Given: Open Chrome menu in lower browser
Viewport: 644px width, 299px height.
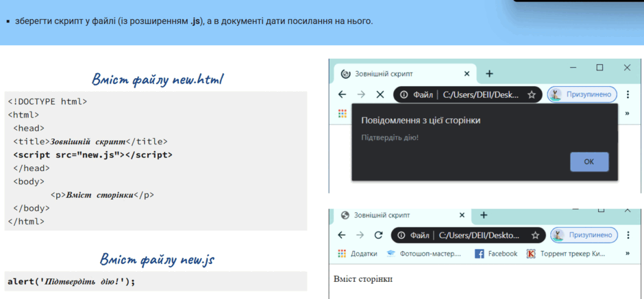Looking at the screenshot, I should (628, 235).
